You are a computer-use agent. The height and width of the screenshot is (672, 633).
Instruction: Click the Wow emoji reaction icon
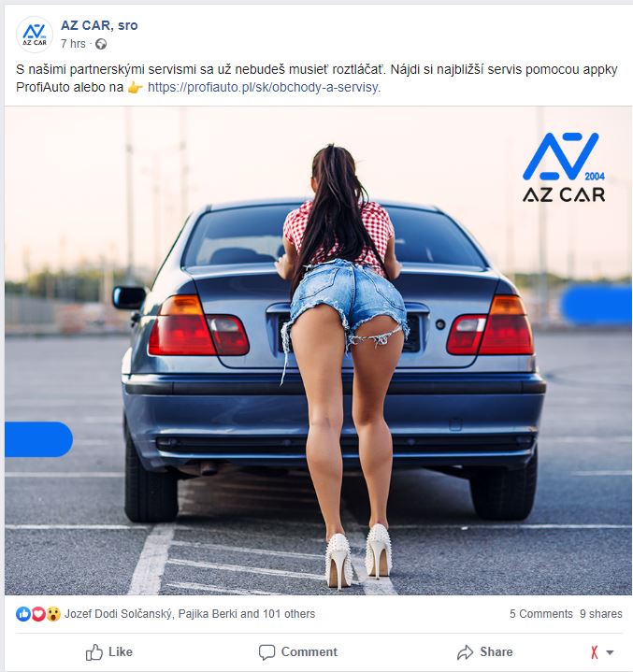point(53,614)
